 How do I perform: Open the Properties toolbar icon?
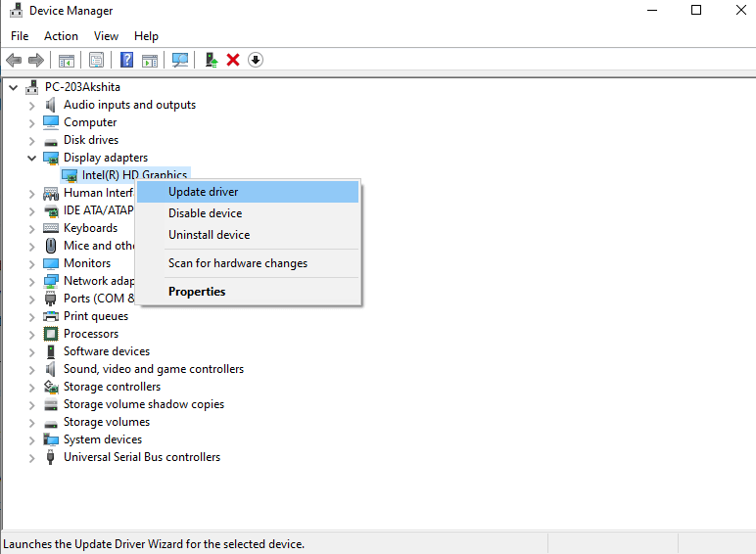[x=96, y=61]
